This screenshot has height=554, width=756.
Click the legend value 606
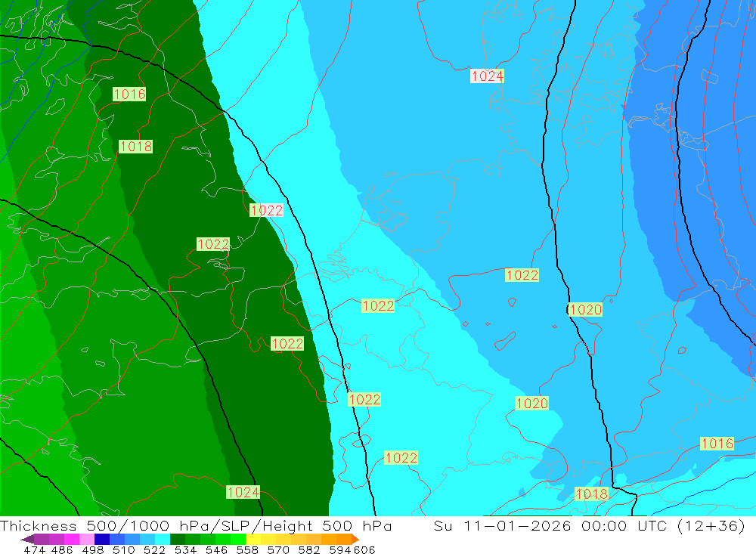364,550
